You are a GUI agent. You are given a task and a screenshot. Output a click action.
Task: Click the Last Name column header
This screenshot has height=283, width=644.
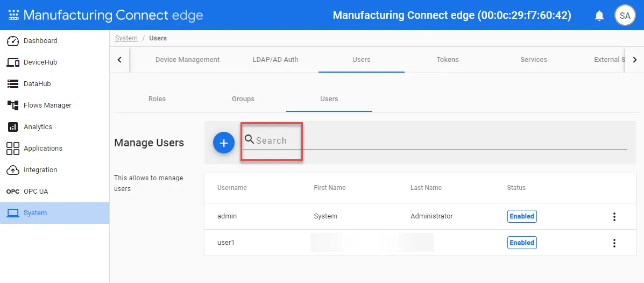[426, 188]
